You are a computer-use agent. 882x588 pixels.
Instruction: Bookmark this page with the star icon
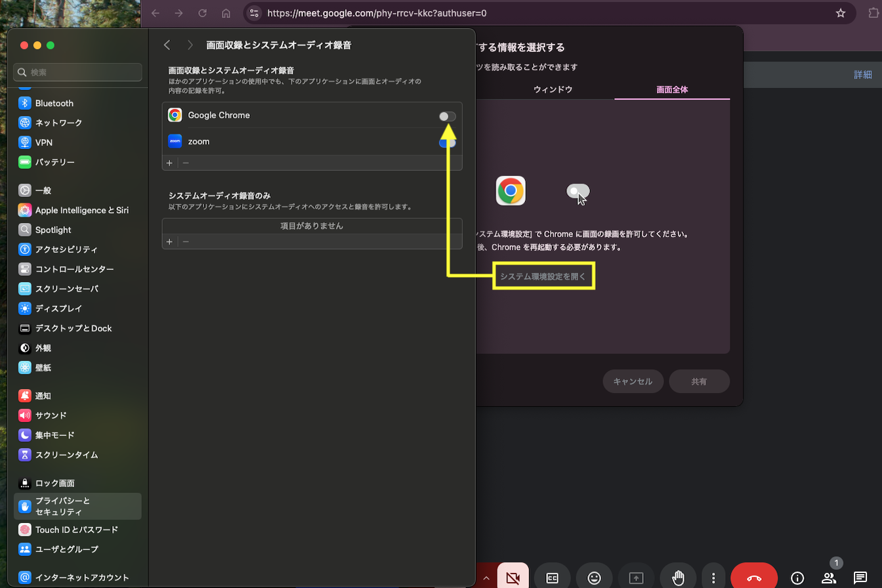tap(841, 13)
